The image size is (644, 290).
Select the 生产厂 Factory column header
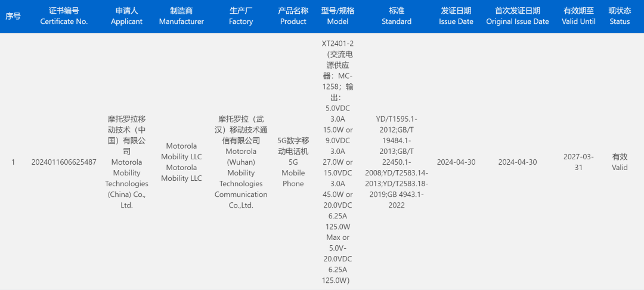tap(241, 17)
